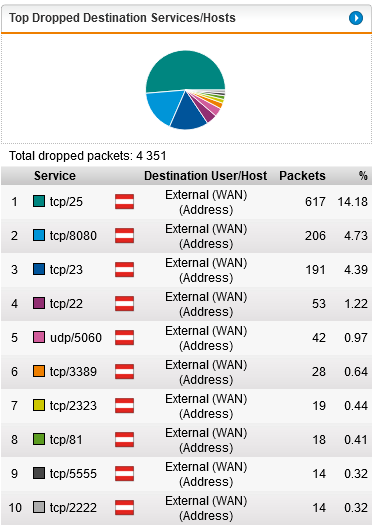Open the tcp/22 service entry
The width and height of the screenshot is (378, 529).
click(x=66, y=304)
